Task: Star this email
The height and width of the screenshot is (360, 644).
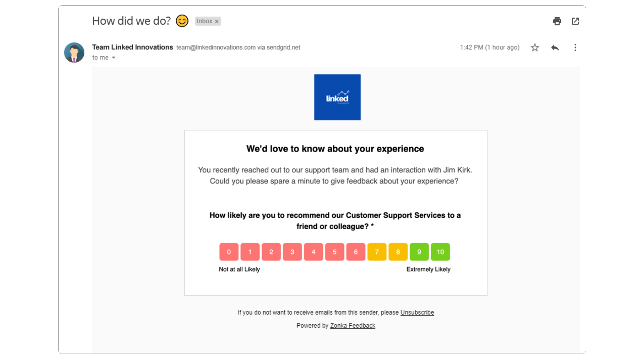Action: coord(535,47)
